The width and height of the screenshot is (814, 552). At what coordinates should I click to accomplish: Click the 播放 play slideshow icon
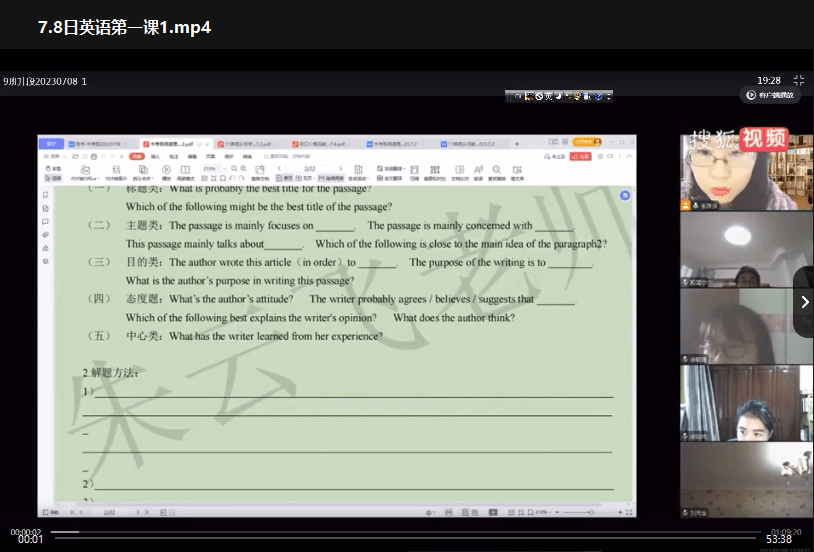166,173
